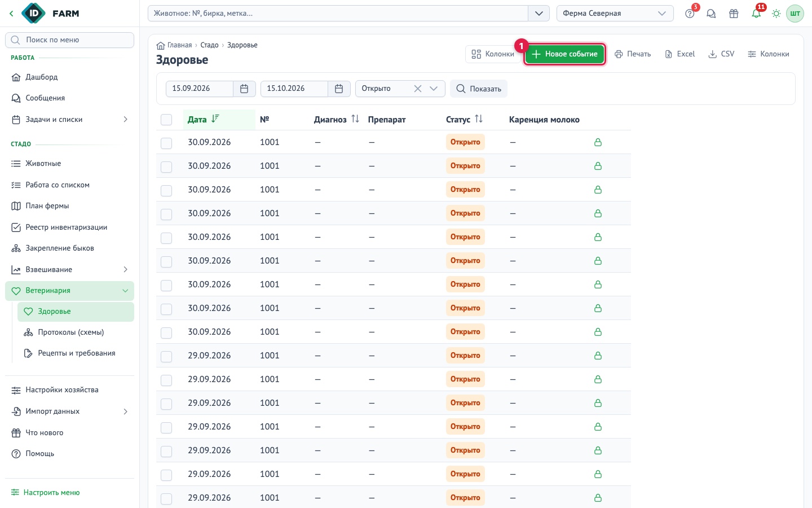Screen dimensions: 812x508
Task: Open Протоколы (схемы) menu item
Action: point(76,332)
